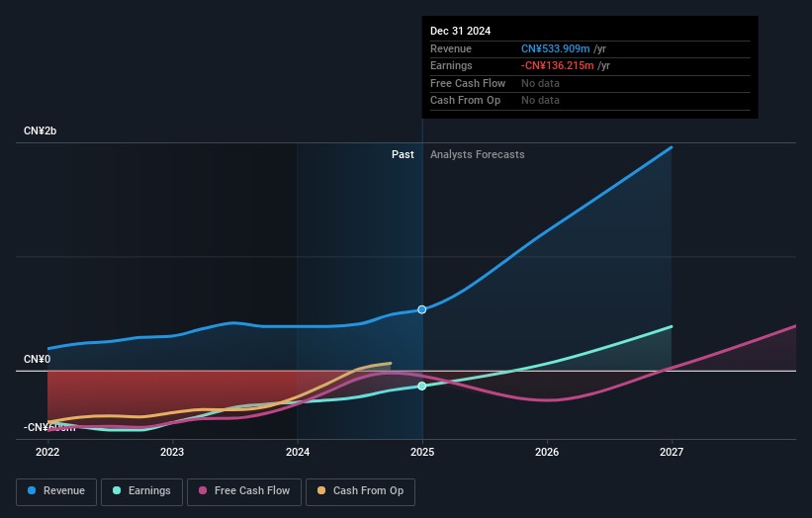812x518 pixels.
Task: Click the "Dec 31 2024" tooltip date
Action: coord(460,32)
